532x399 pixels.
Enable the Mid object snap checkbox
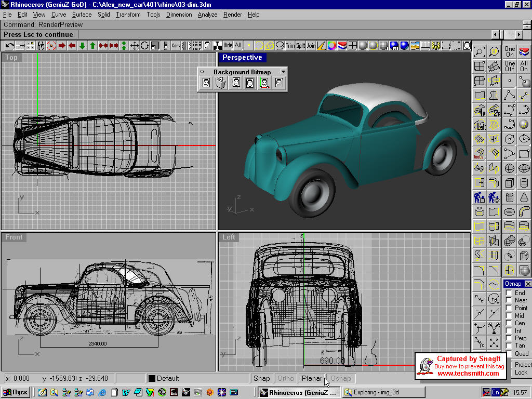pyautogui.click(x=509, y=315)
